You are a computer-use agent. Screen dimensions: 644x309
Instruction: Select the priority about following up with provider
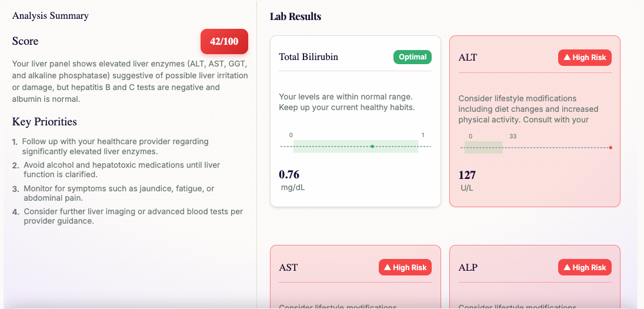(115, 147)
